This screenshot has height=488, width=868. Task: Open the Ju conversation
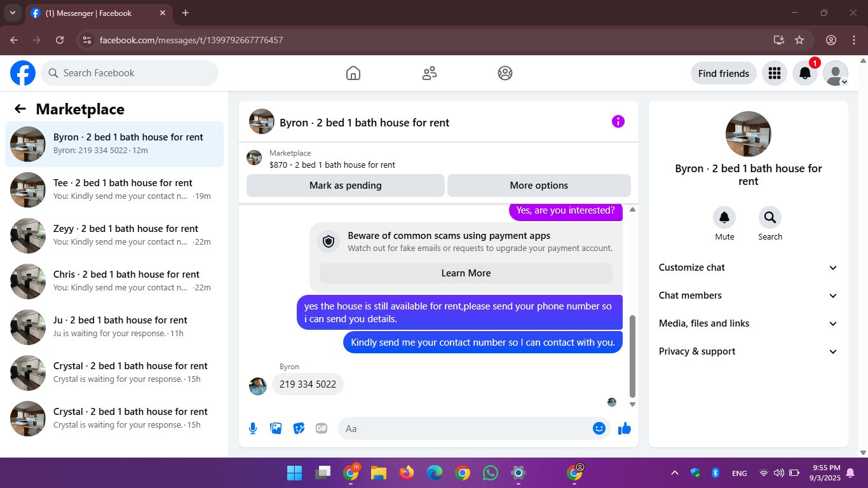(114, 327)
